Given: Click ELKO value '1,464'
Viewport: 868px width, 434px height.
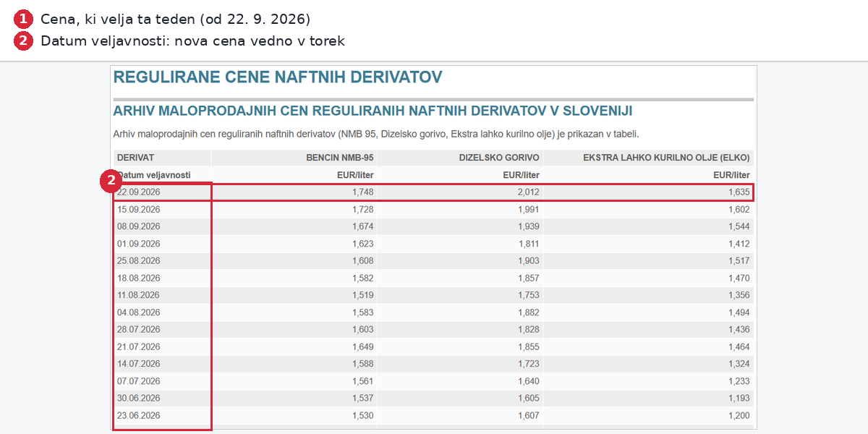Looking at the screenshot, I should [x=739, y=346].
